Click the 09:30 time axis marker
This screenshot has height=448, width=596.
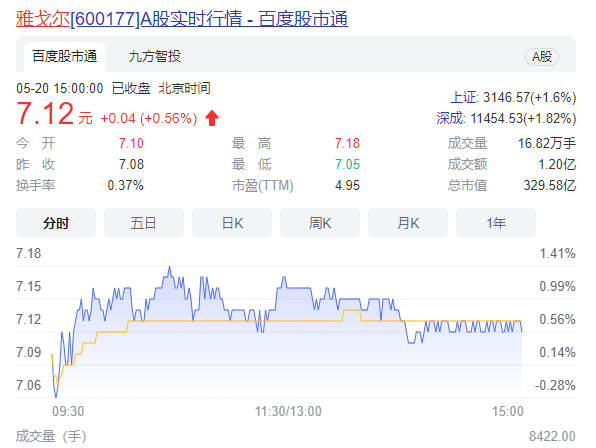tap(68, 411)
